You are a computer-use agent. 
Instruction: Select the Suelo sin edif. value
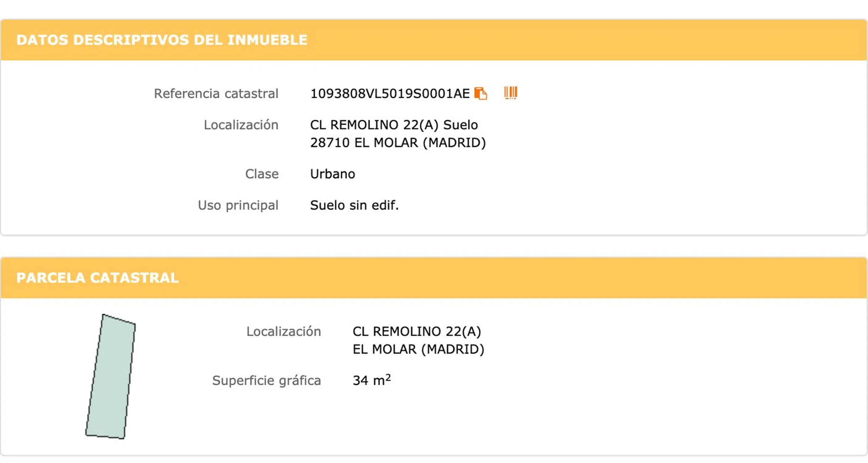coord(354,205)
